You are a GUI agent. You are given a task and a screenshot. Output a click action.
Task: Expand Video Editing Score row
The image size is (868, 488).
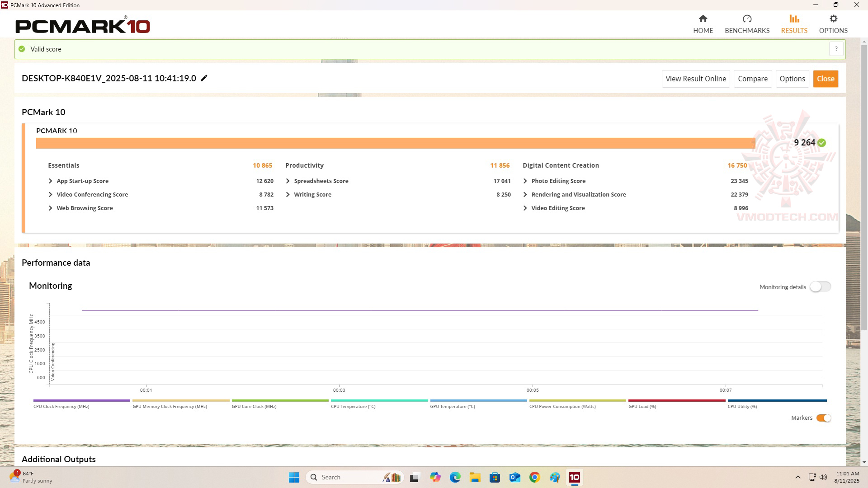[525, 208]
